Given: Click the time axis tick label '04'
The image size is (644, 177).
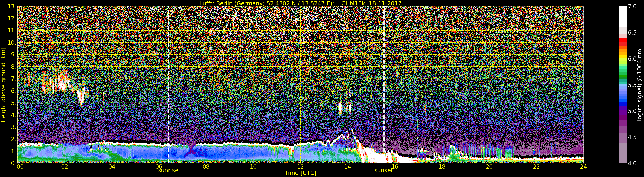Looking at the screenshot, I should [112, 167].
